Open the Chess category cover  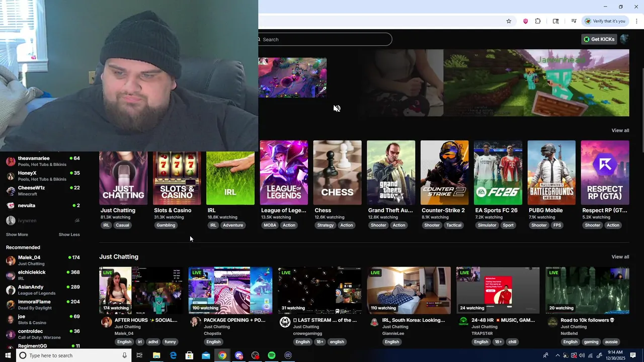[x=337, y=172]
